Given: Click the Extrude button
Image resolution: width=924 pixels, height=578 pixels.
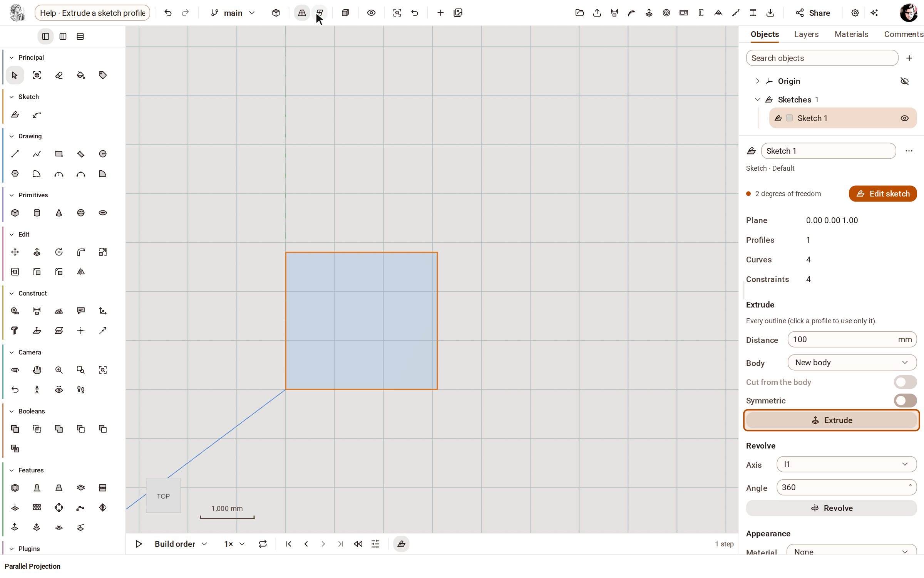Looking at the screenshot, I should (831, 420).
